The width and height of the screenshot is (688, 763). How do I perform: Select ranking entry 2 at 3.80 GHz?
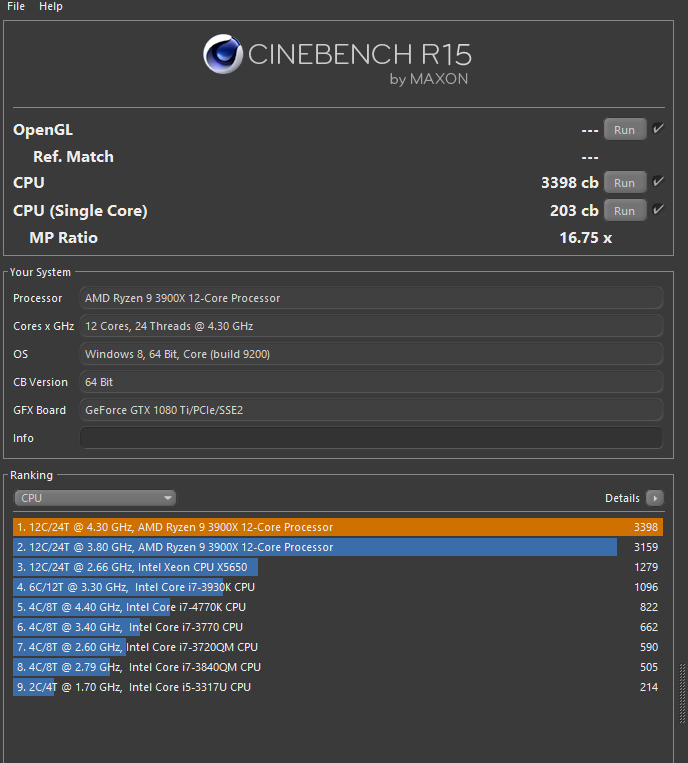pyautogui.click(x=338, y=547)
